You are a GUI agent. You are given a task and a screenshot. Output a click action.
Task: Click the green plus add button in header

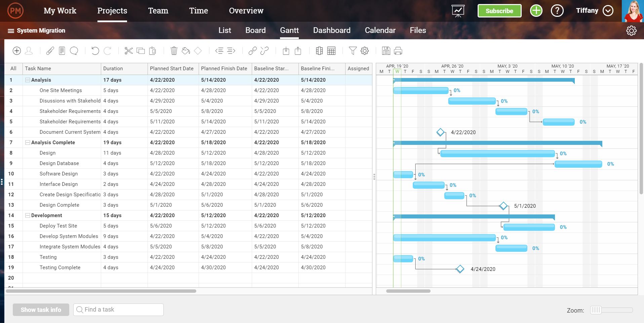[x=536, y=11]
